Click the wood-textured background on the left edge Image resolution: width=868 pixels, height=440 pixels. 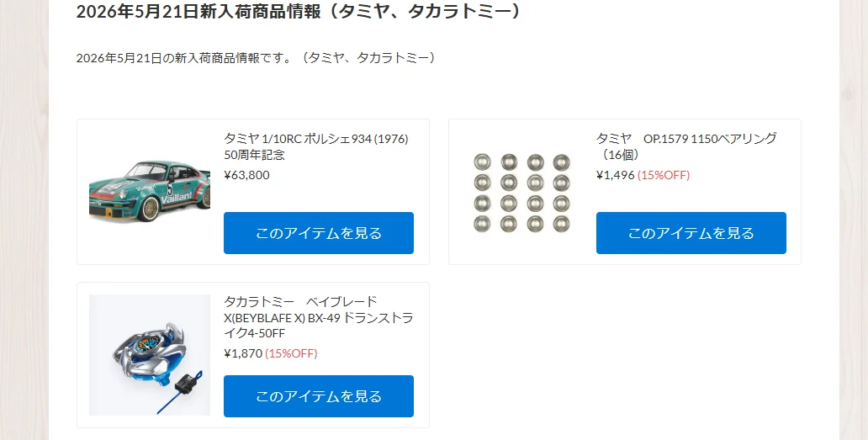pyautogui.click(x=24, y=220)
